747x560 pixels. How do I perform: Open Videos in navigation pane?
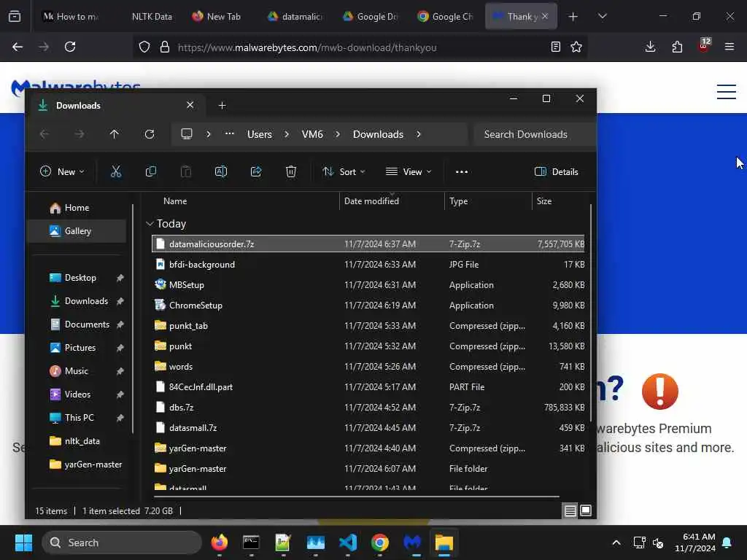[x=77, y=394]
